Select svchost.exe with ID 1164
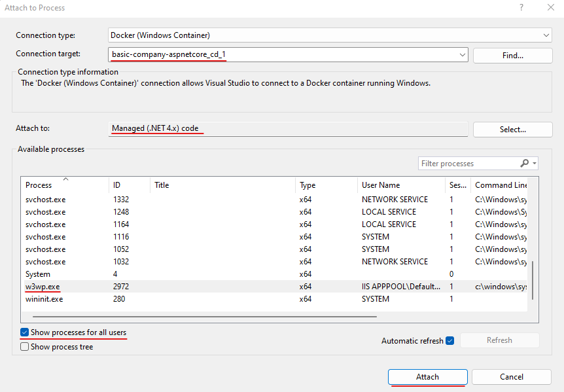Image resolution: width=564 pixels, height=392 pixels. [275, 224]
